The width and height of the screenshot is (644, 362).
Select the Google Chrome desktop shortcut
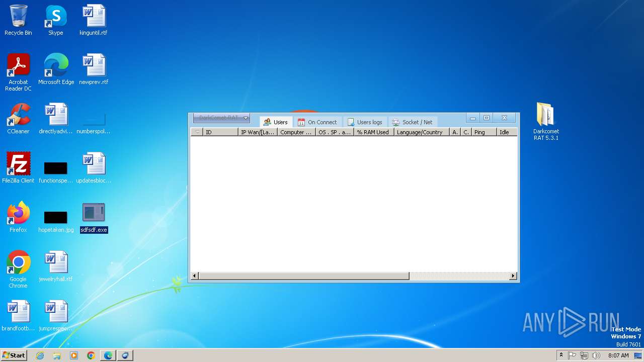click(x=18, y=269)
